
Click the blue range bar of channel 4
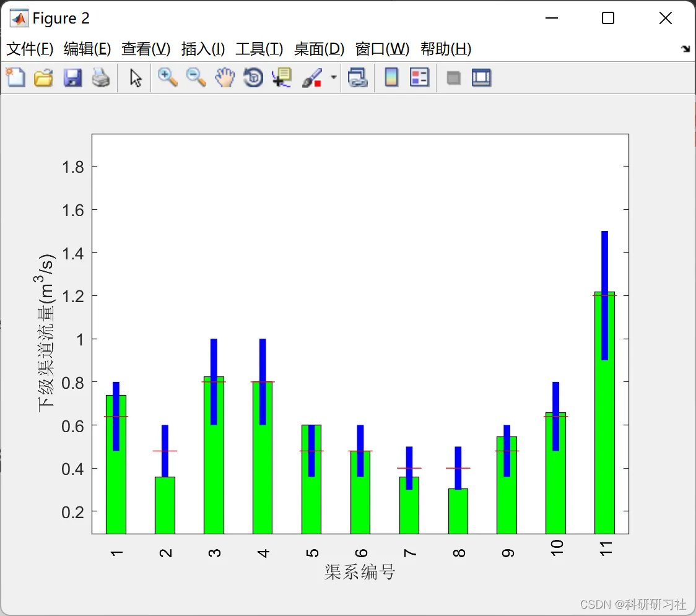pos(263,381)
